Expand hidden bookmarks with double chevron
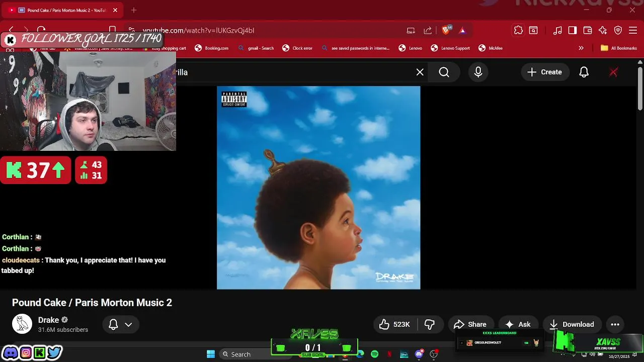The height and width of the screenshot is (362, 644). 581,48
